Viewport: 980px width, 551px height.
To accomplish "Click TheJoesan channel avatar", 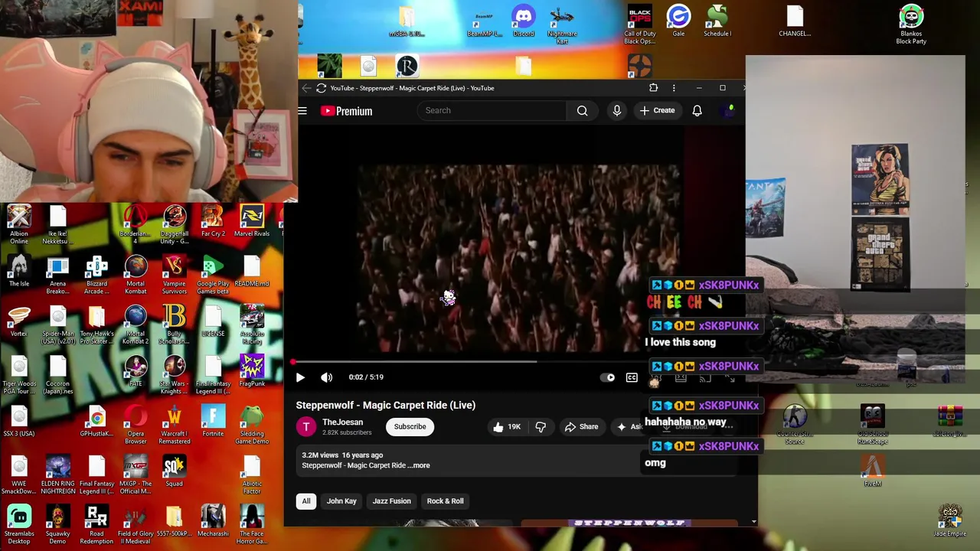I will click(x=306, y=426).
